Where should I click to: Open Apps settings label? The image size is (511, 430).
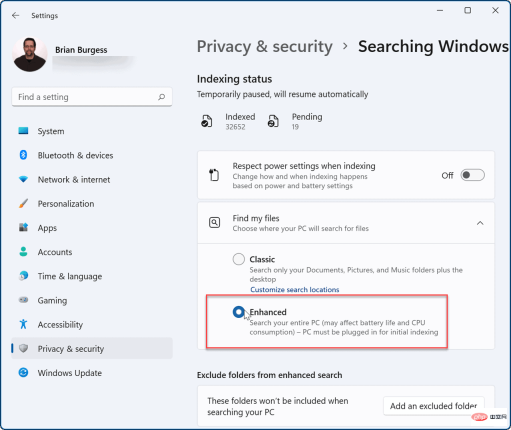tap(47, 228)
